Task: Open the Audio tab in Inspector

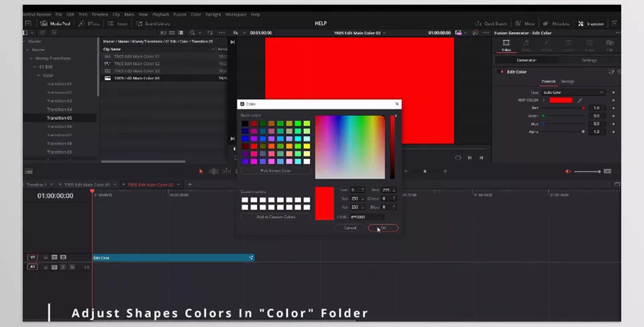Action: point(526,45)
